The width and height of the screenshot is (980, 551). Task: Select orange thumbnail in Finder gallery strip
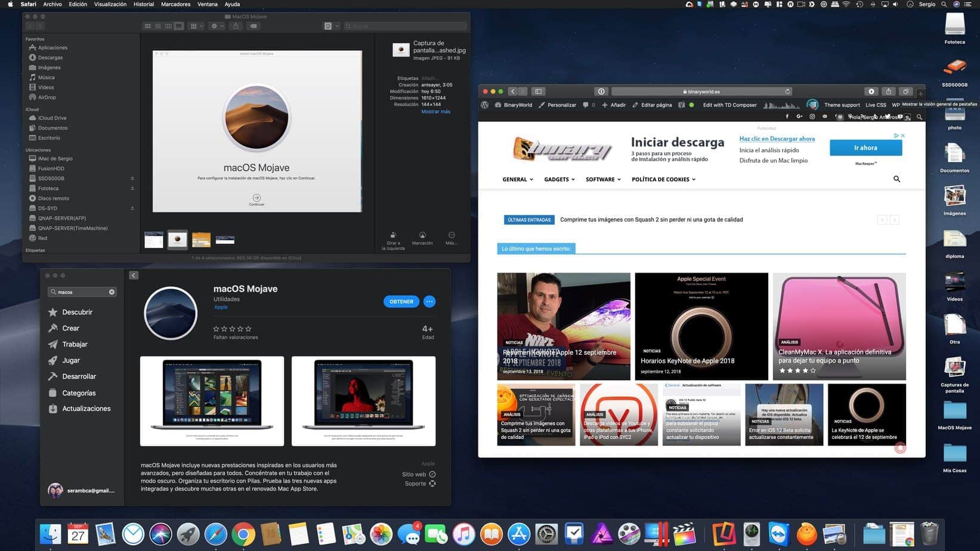pyautogui.click(x=201, y=240)
